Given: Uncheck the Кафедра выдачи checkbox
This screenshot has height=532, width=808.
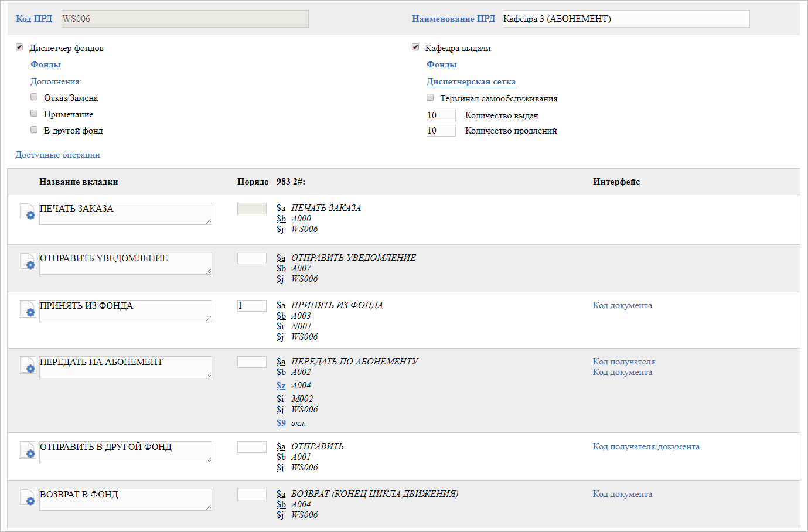Looking at the screenshot, I should click(x=415, y=47).
